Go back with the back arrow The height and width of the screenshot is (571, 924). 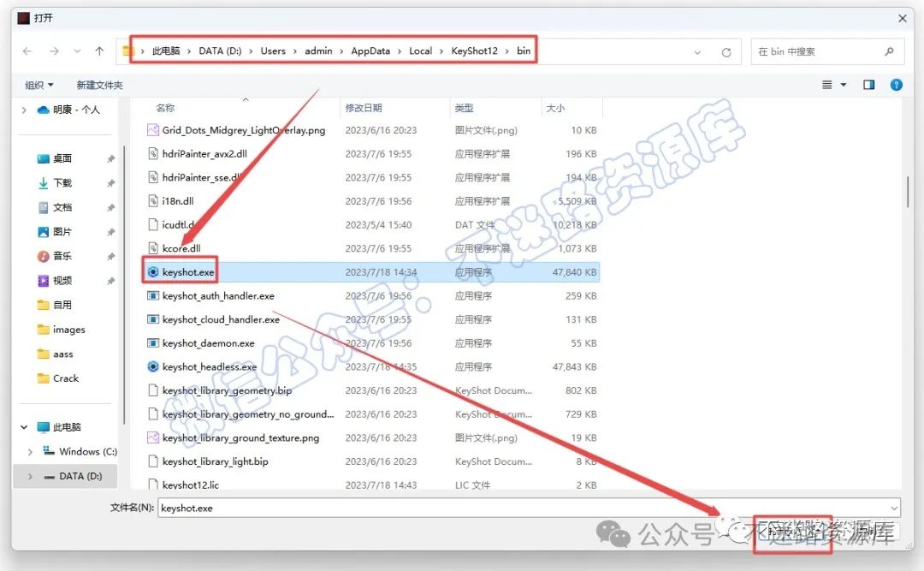[27, 51]
